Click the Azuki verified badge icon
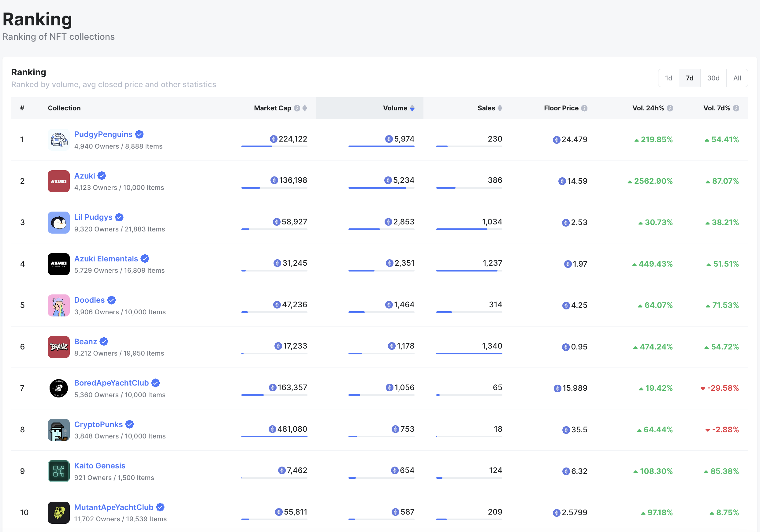 pos(102,176)
